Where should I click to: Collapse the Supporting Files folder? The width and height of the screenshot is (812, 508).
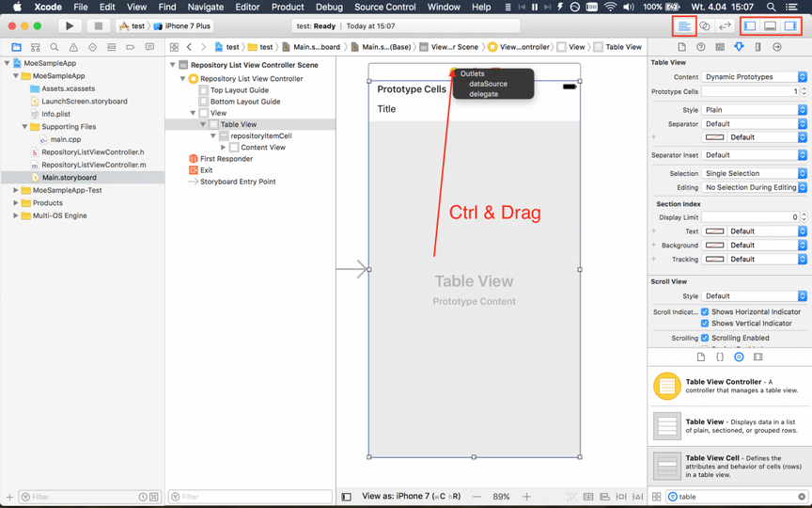[24, 126]
